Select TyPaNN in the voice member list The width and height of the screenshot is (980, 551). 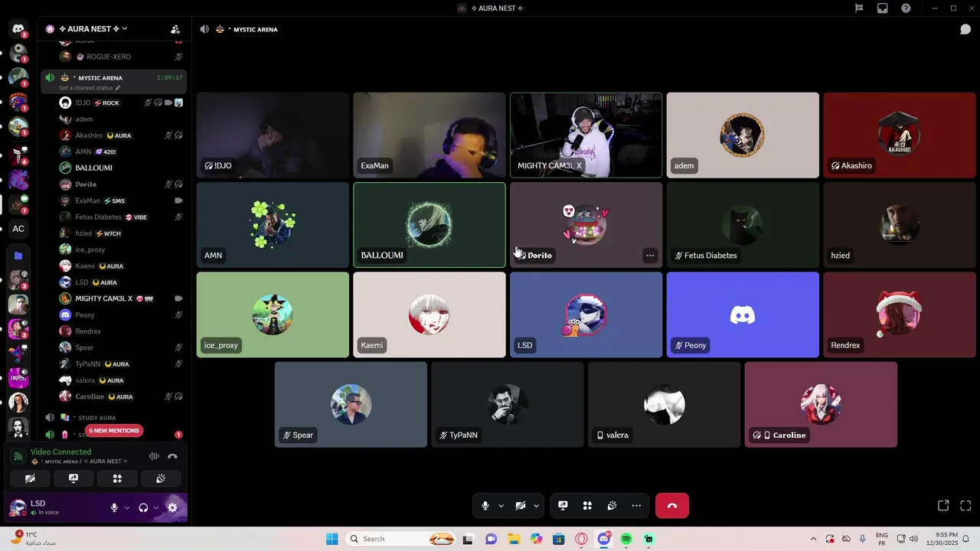pos(122,364)
